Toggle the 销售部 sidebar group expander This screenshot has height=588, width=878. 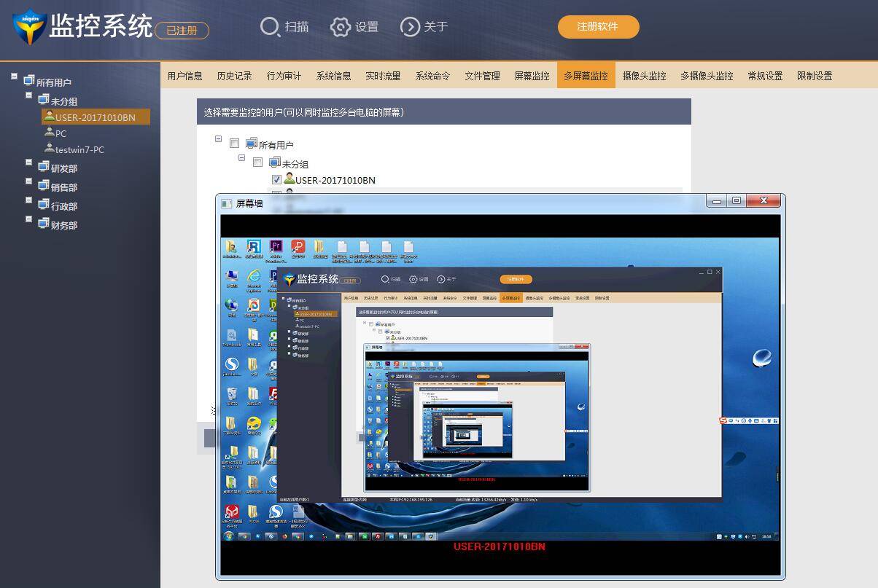29,181
